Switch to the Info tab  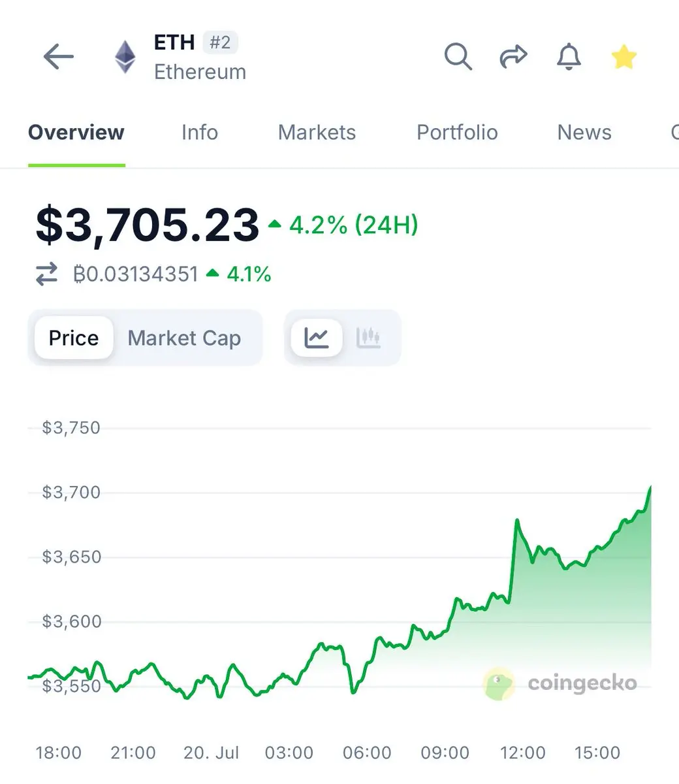200,133
